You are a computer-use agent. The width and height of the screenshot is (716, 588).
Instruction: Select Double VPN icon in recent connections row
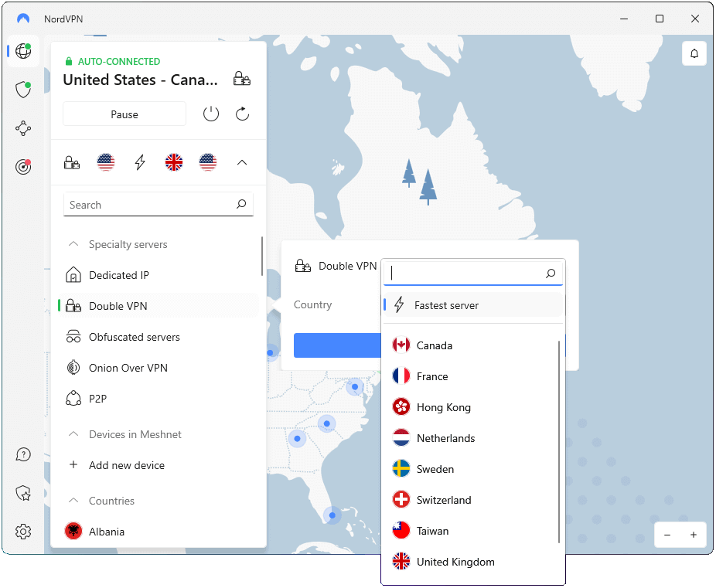point(72,162)
